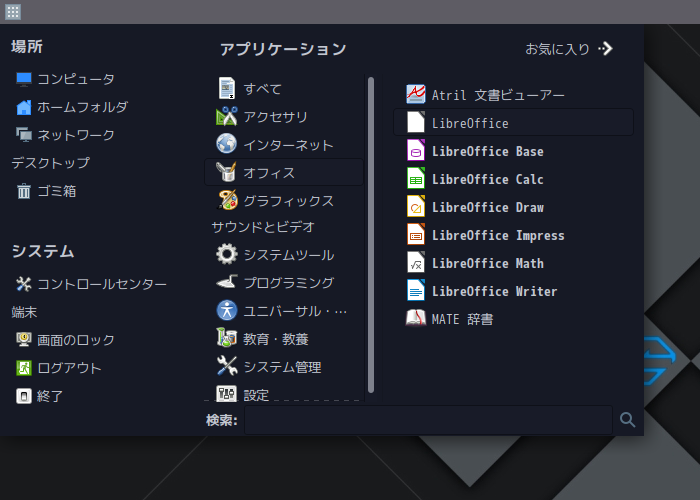Click the LibreOffice Base icon
This screenshot has height=500, width=700.
[x=416, y=150]
